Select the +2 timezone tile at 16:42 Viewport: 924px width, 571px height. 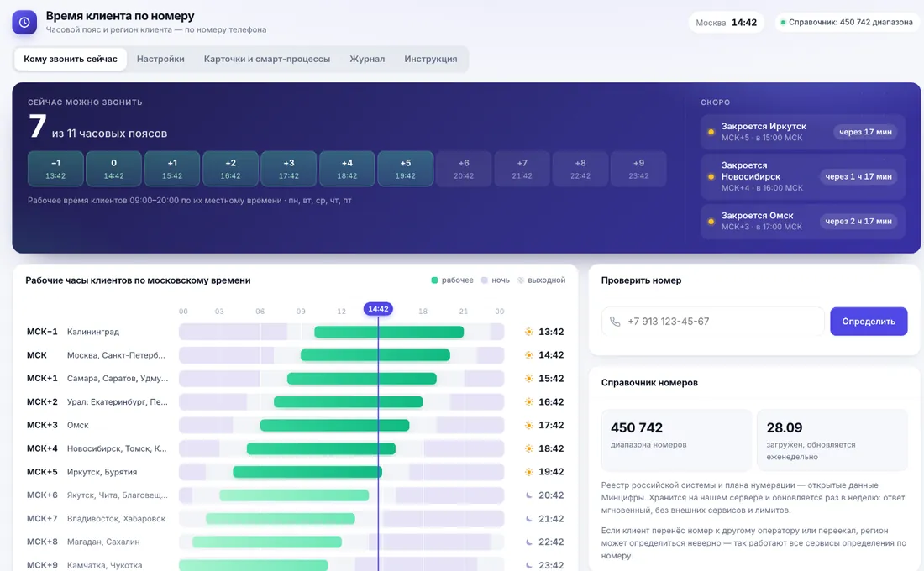pos(230,169)
